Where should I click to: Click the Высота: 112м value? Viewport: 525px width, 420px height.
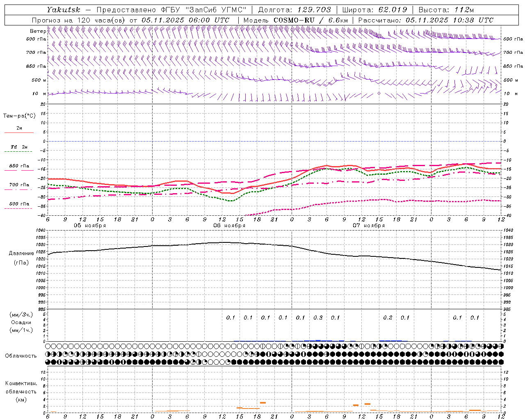447,10
